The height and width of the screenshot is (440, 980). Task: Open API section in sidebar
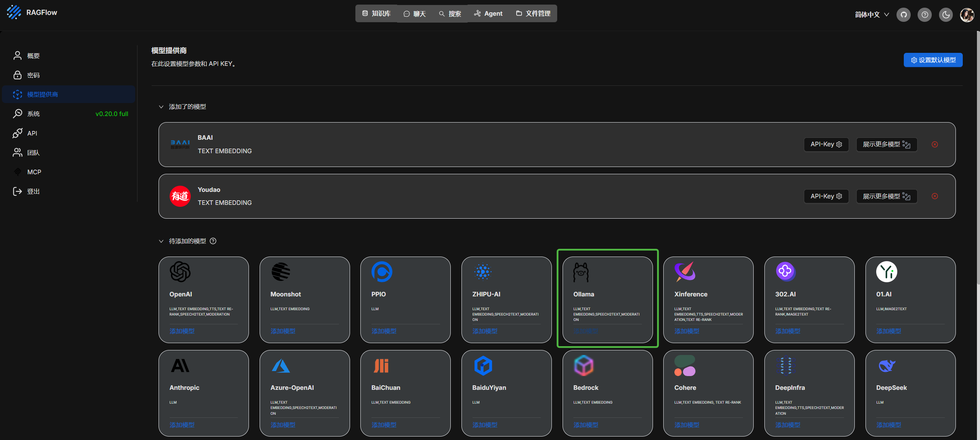(x=69, y=133)
